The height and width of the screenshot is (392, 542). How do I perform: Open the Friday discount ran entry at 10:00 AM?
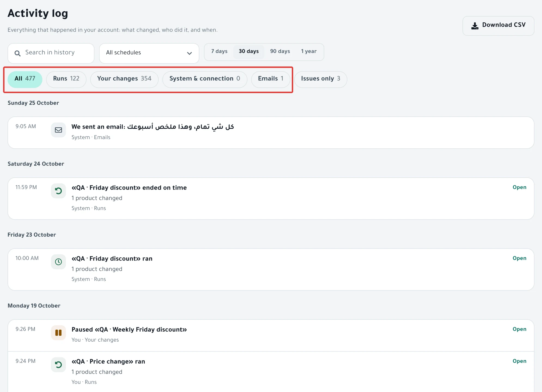point(519,258)
